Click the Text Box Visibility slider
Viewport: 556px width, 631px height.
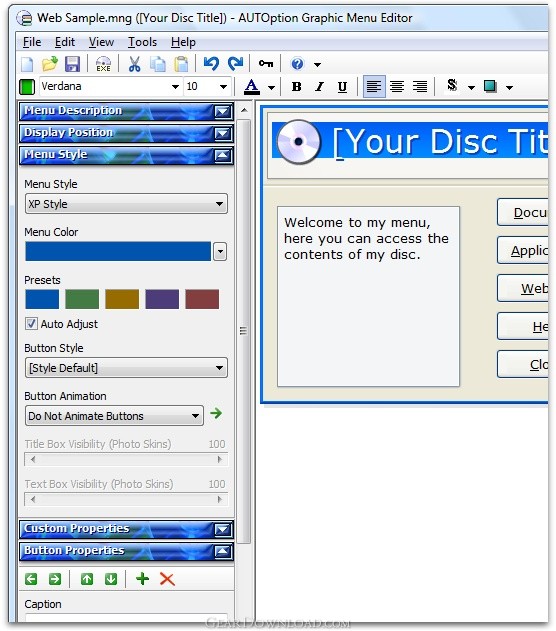coord(126,499)
